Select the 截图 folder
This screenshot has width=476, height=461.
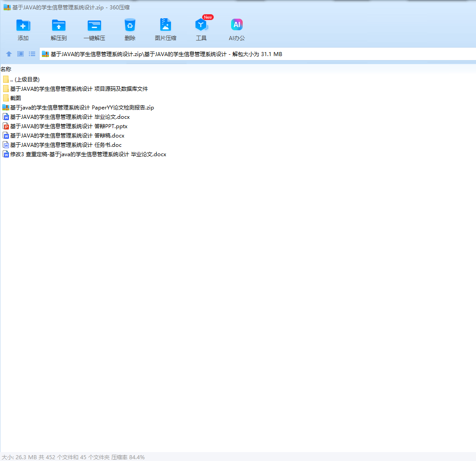point(12,98)
